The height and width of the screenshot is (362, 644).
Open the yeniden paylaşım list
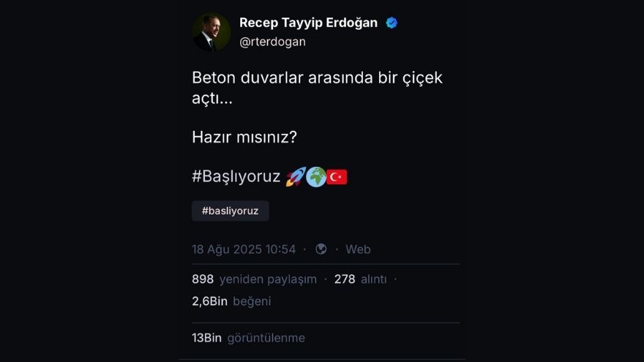pos(268,279)
